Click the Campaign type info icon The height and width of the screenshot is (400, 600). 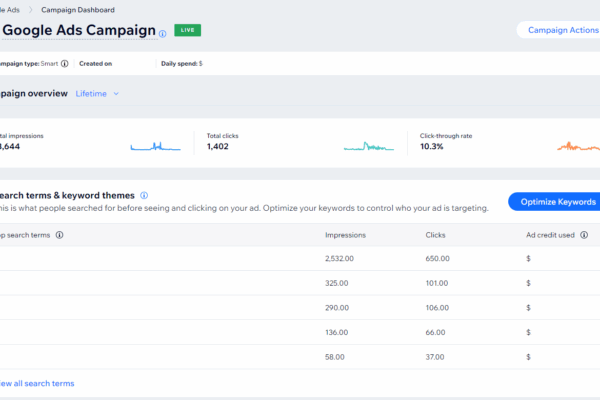tap(65, 64)
